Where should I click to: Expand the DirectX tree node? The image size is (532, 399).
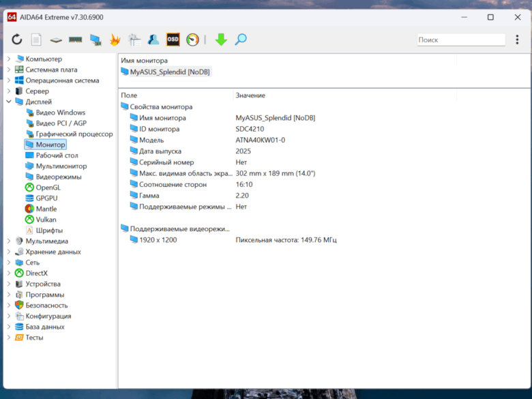[9, 273]
